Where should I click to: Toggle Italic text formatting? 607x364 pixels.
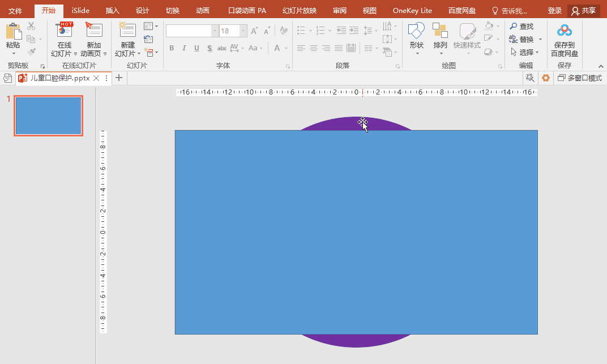click(184, 48)
